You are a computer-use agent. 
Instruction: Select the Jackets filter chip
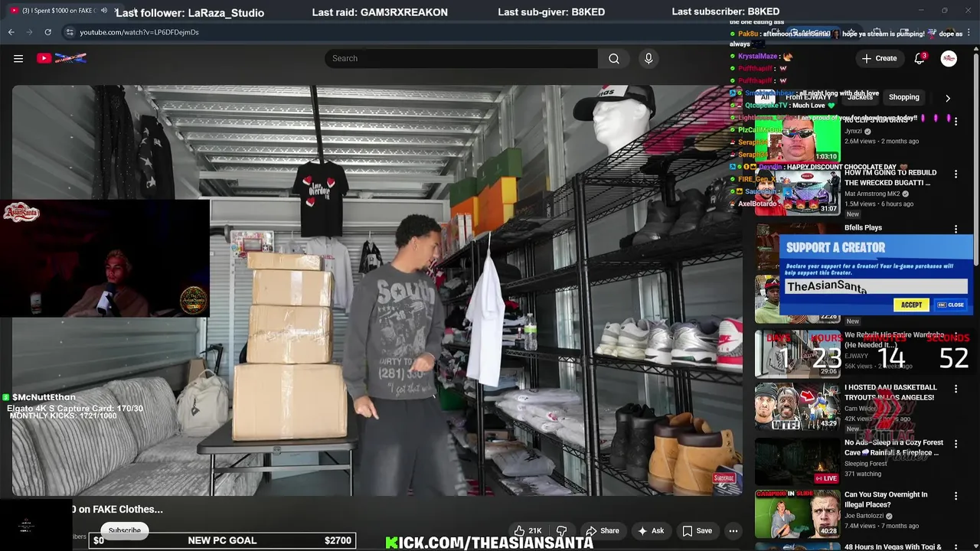point(860,97)
